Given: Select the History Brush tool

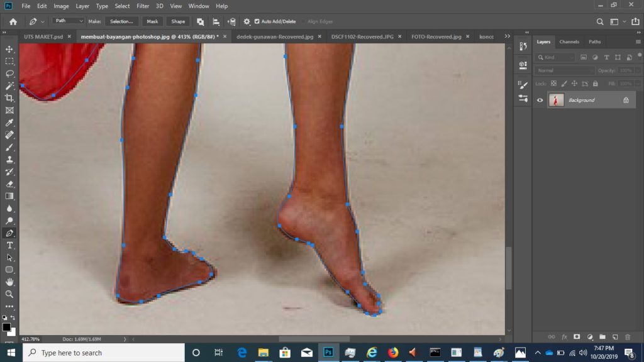Looking at the screenshot, I should [x=9, y=172].
